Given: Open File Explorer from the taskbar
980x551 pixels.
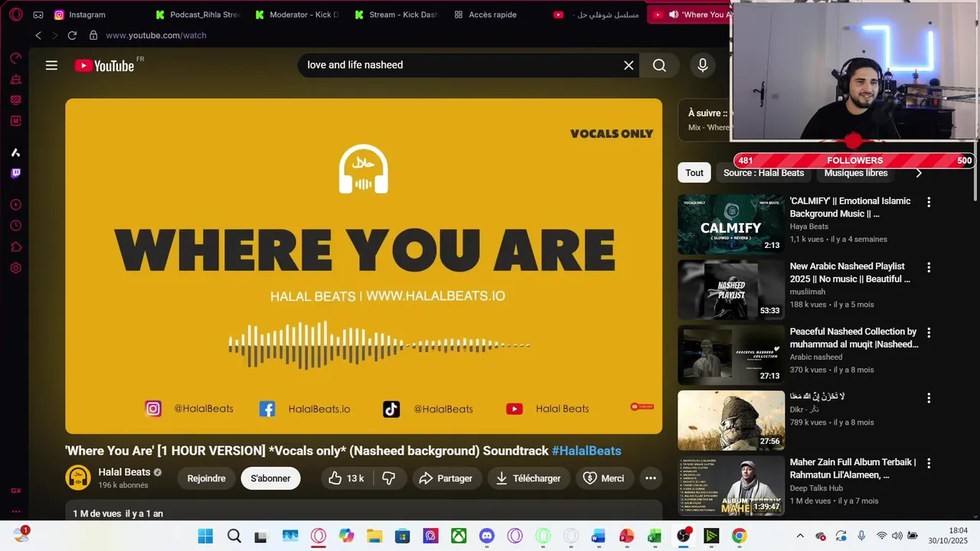Looking at the screenshot, I should click(374, 536).
